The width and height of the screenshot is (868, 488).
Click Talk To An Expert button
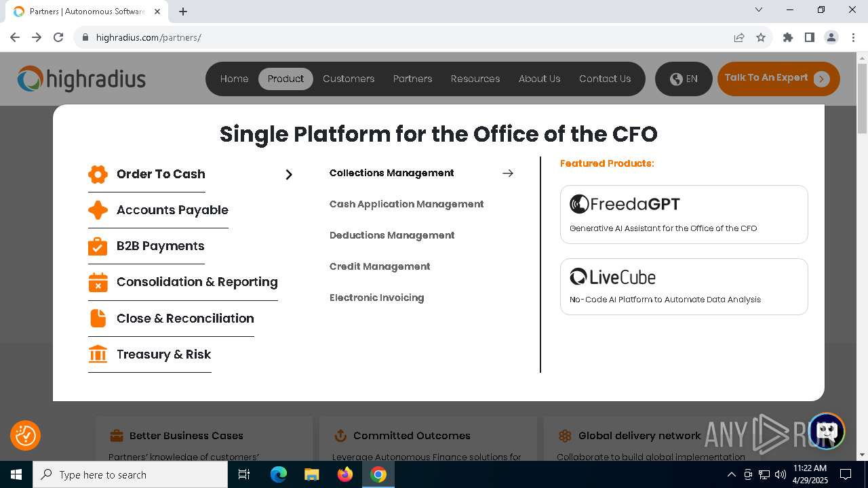(778, 79)
